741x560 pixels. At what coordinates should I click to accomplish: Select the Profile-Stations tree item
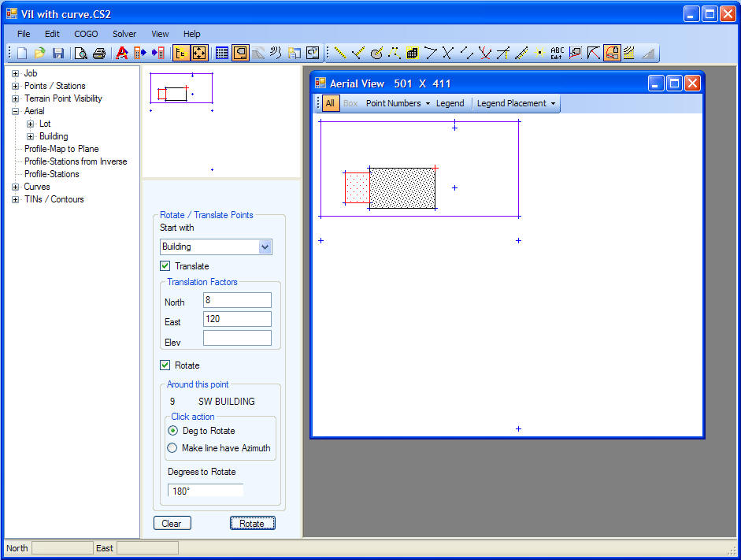tap(51, 174)
